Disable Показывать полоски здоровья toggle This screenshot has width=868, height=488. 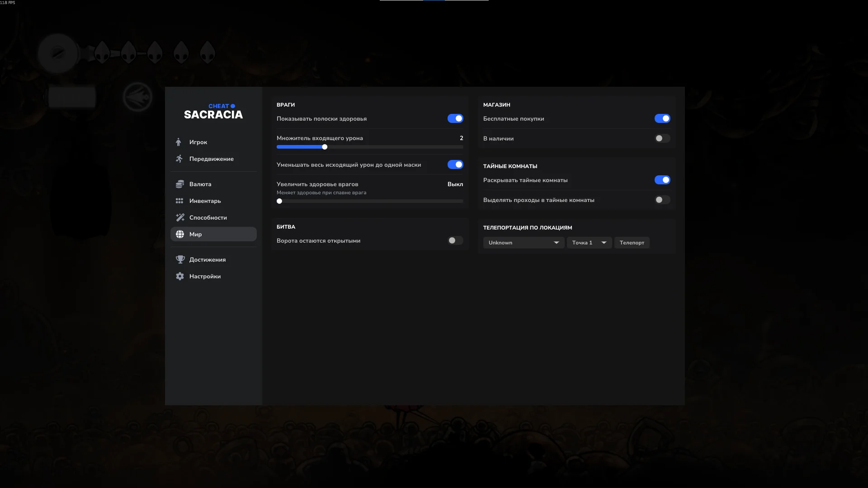click(455, 118)
